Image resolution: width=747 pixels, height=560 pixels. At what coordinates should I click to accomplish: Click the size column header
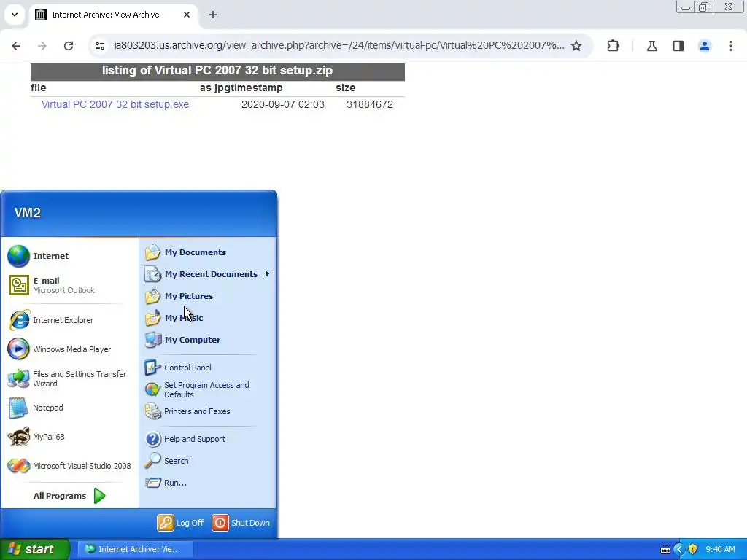point(345,87)
